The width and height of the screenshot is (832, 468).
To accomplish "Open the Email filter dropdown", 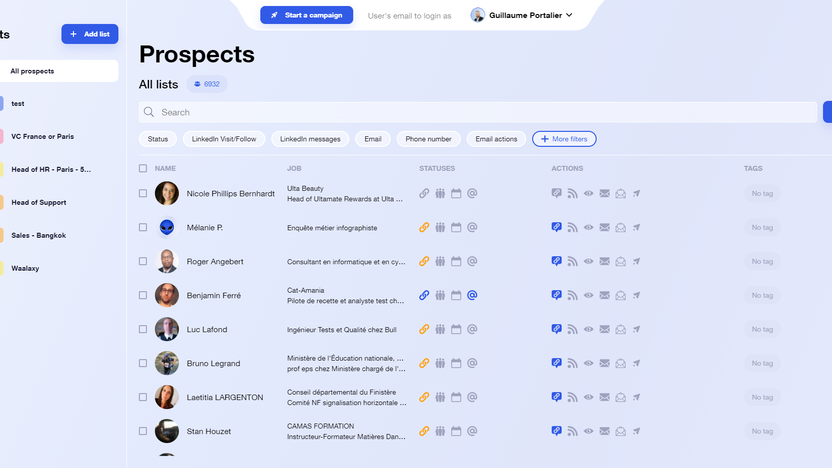I will [373, 139].
